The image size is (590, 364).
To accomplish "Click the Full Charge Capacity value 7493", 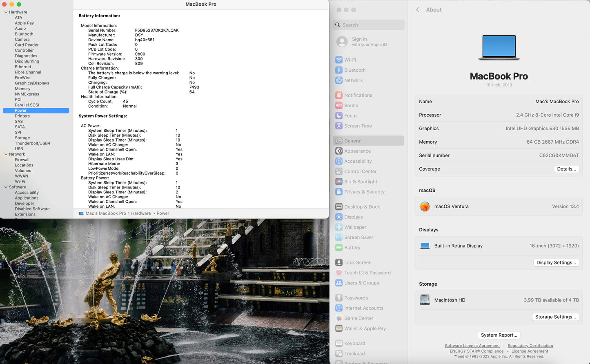I will pyautogui.click(x=194, y=87).
